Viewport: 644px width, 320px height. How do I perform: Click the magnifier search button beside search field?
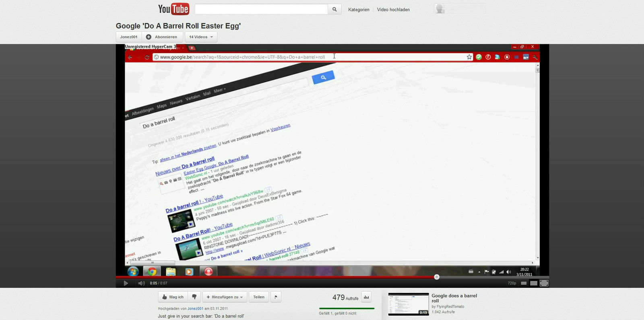[x=334, y=9]
